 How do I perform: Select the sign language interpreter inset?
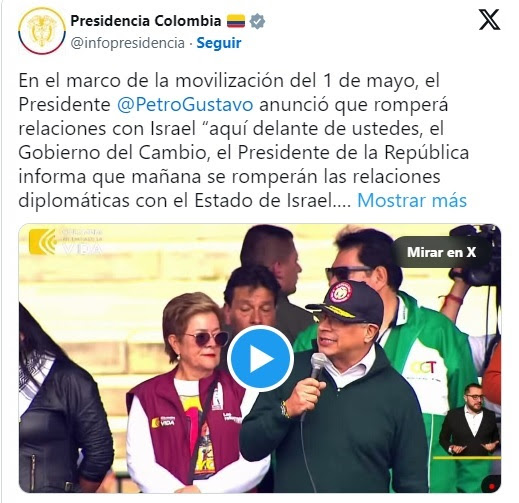(x=470, y=421)
